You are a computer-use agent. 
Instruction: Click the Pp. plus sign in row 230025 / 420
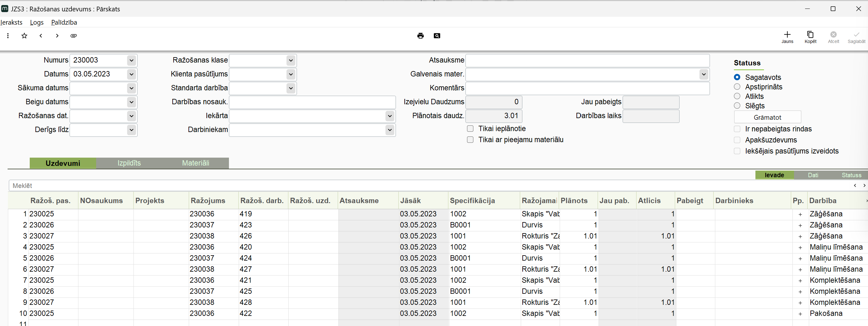[800, 248]
